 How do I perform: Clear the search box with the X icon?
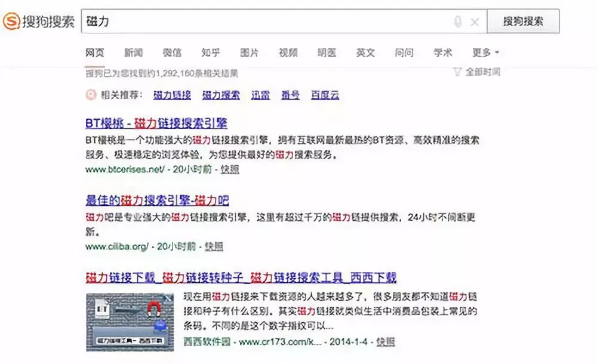click(x=475, y=21)
